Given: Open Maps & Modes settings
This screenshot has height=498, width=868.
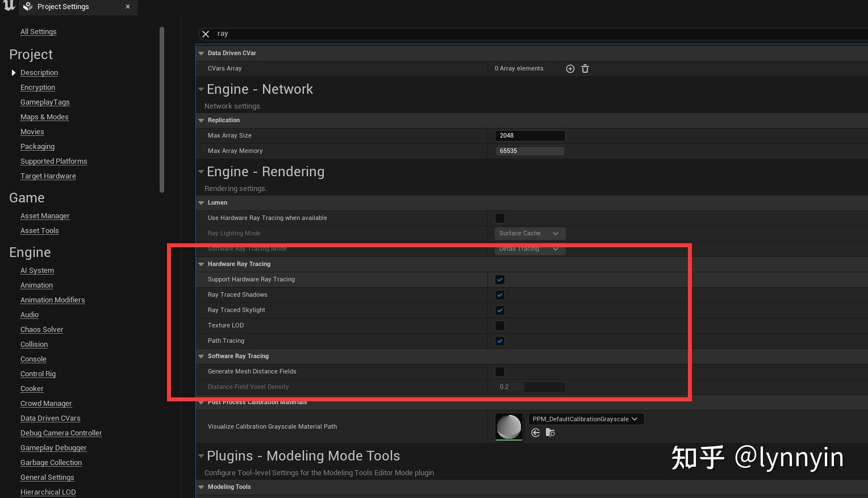Looking at the screenshot, I should tap(44, 117).
